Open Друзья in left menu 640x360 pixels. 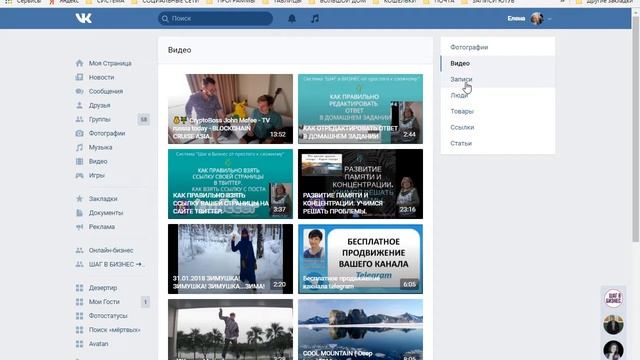[100, 105]
